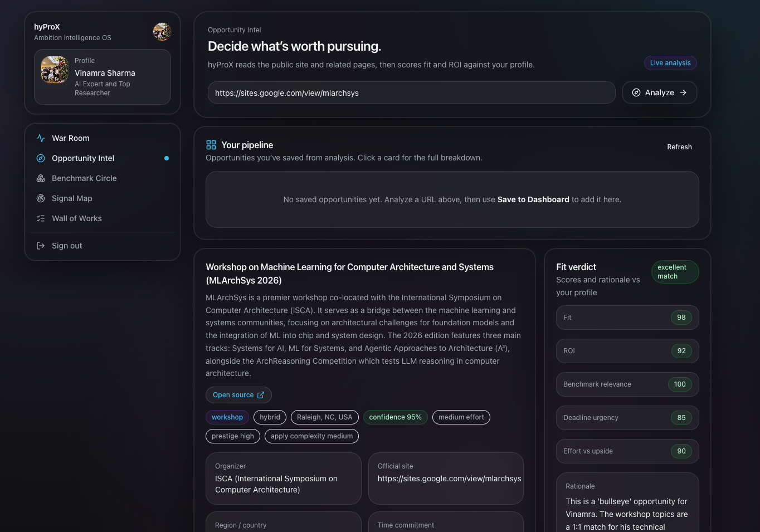The width and height of the screenshot is (760, 532).
Task: Click the MLArchSys 2026 workshop title
Action: coord(349,274)
